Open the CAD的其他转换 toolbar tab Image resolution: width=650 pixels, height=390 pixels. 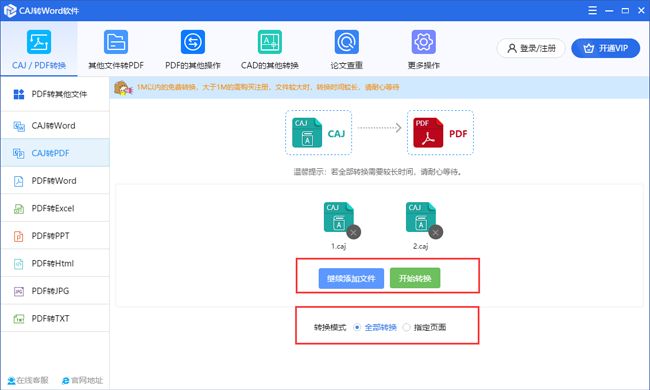(x=270, y=49)
